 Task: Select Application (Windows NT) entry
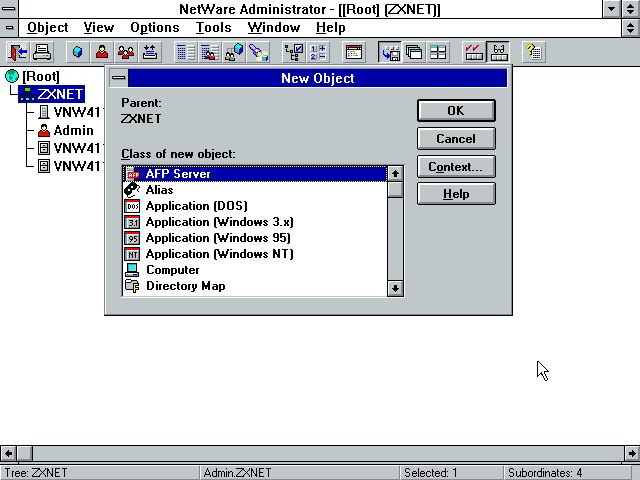(255, 253)
